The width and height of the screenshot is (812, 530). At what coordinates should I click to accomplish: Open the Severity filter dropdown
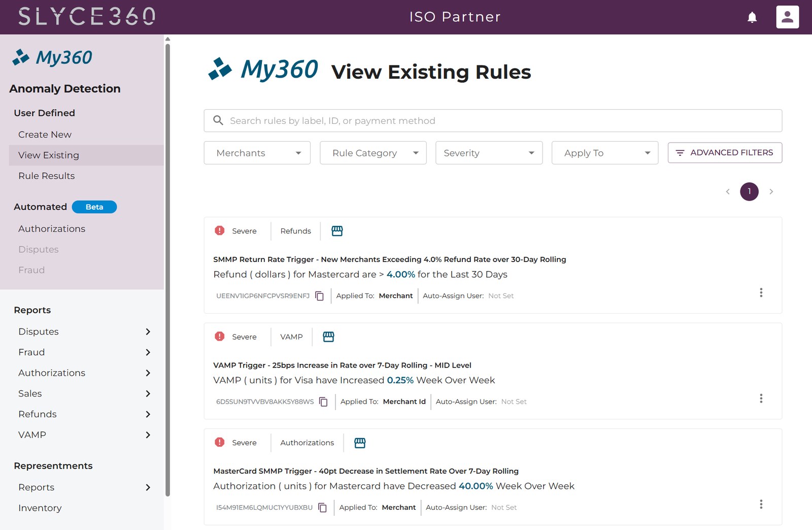pos(489,153)
